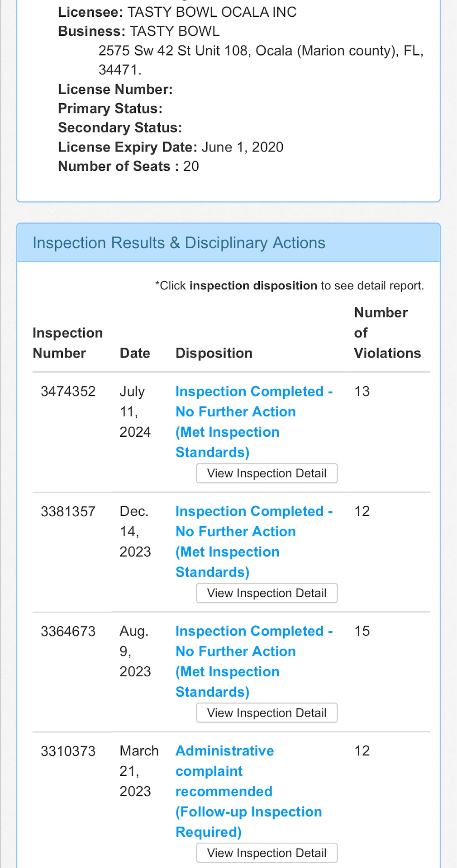Open the Administrative complaint recommended link
The image size is (457, 868).
tap(248, 791)
